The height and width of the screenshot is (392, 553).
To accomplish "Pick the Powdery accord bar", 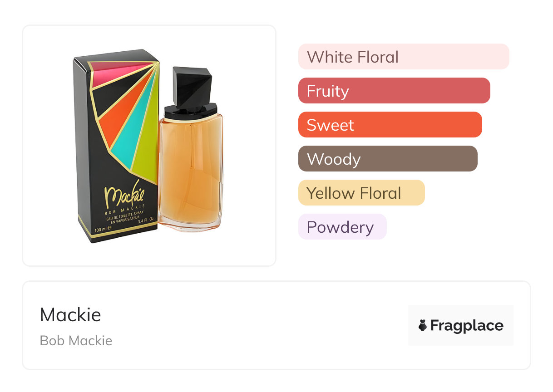I will [342, 227].
